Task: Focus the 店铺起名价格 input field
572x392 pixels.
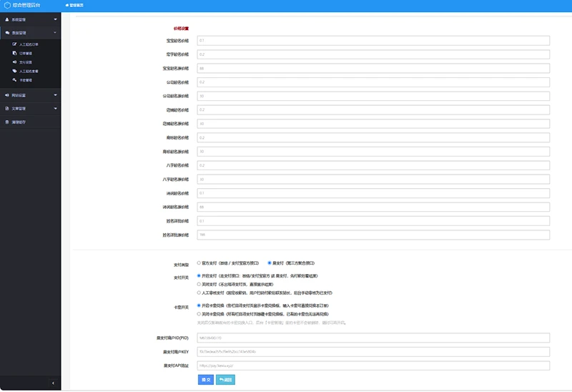Action: [373, 110]
